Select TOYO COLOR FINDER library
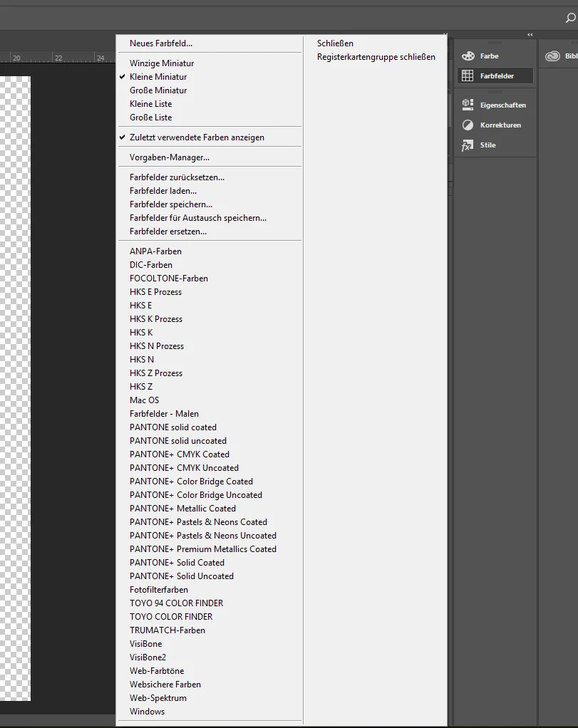Image resolution: width=578 pixels, height=728 pixels. (171, 616)
